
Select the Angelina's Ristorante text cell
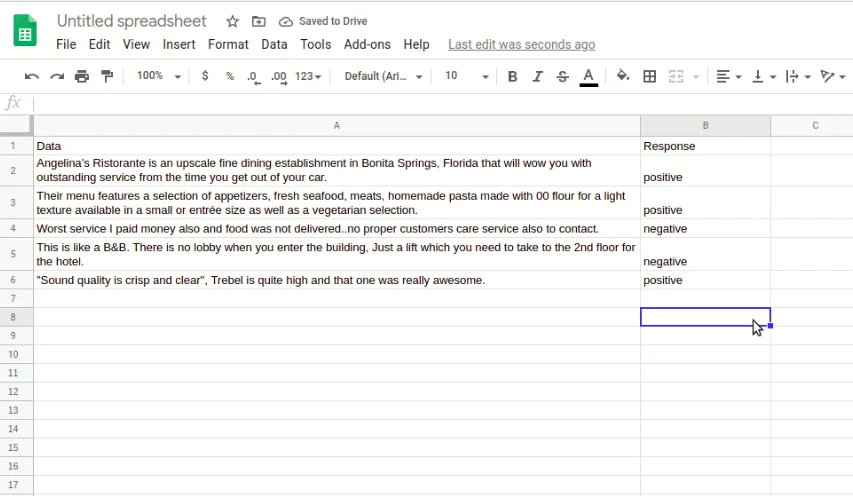pyautogui.click(x=337, y=170)
